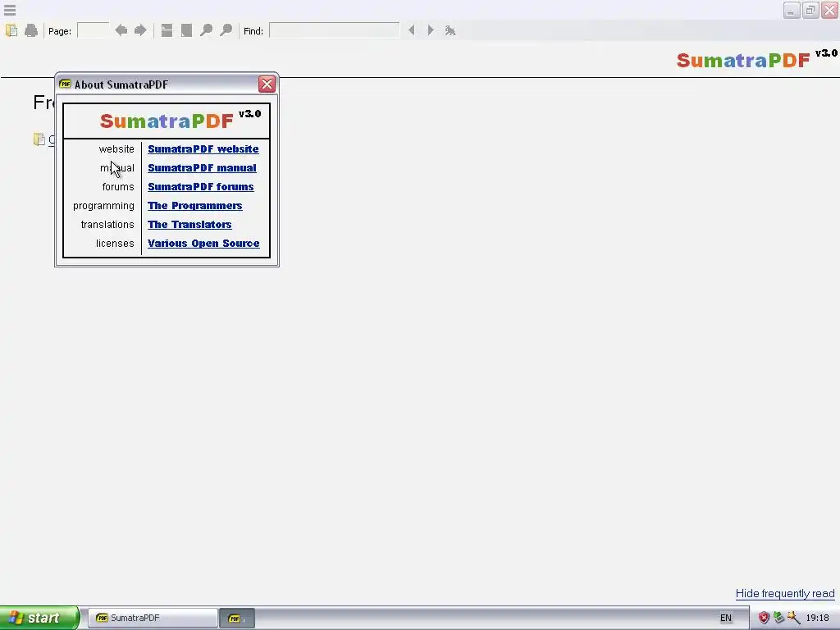840x630 pixels.
Task: Click the safely remove hardware tray icon
Action: [778, 618]
